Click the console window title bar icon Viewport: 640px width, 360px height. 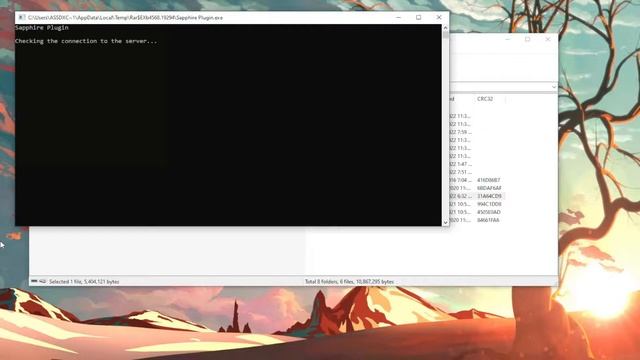22,18
